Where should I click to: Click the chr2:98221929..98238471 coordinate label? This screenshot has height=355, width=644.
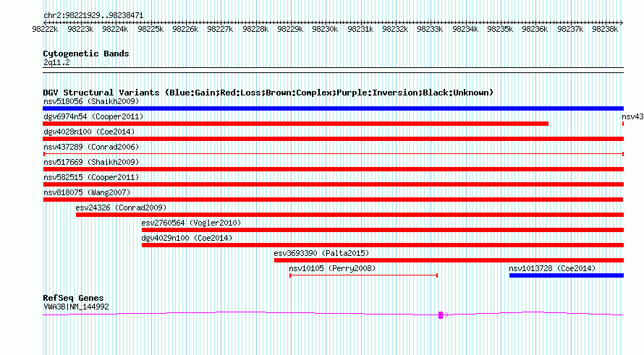pyautogui.click(x=93, y=16)
